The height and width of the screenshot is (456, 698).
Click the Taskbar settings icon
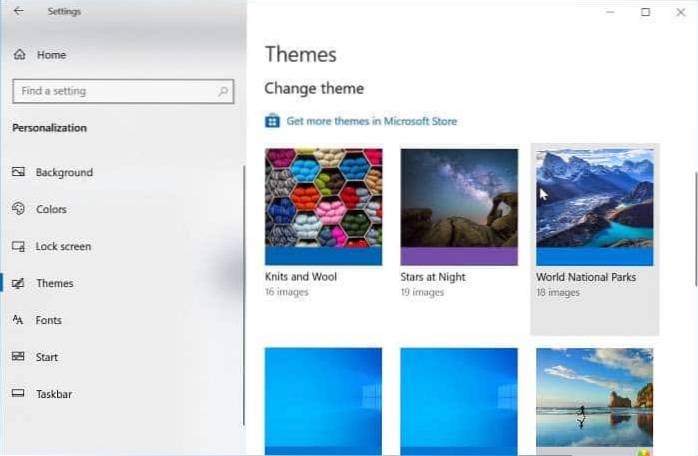pyautogui.click(x=18, y=394)
